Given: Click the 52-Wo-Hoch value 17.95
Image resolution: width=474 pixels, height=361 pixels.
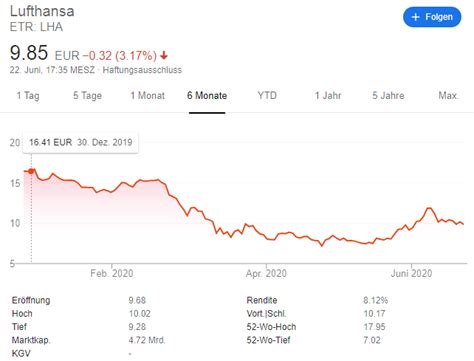Looking at the screenshot, I should pos(374,327).
